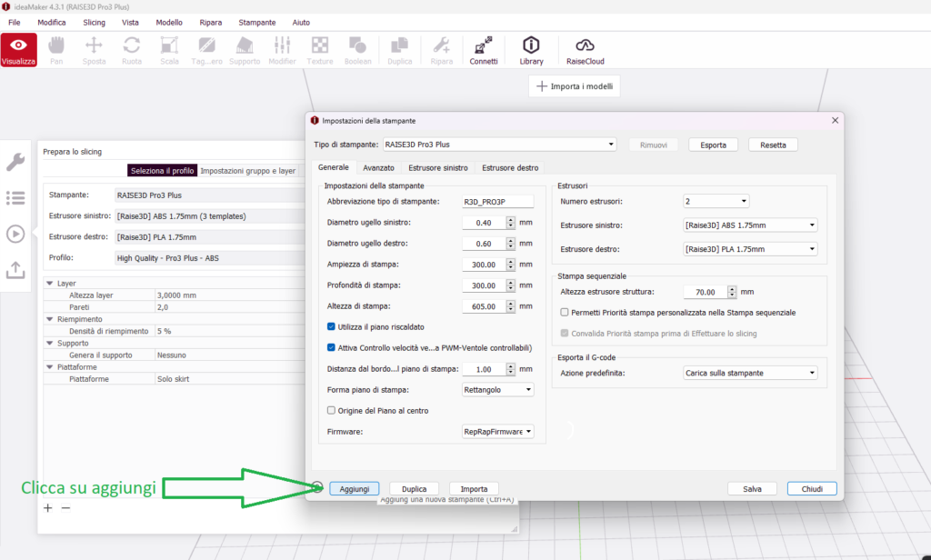Open the Aiuto menu
The height and width of the screenshot is (560, 931).
(301, 23)
